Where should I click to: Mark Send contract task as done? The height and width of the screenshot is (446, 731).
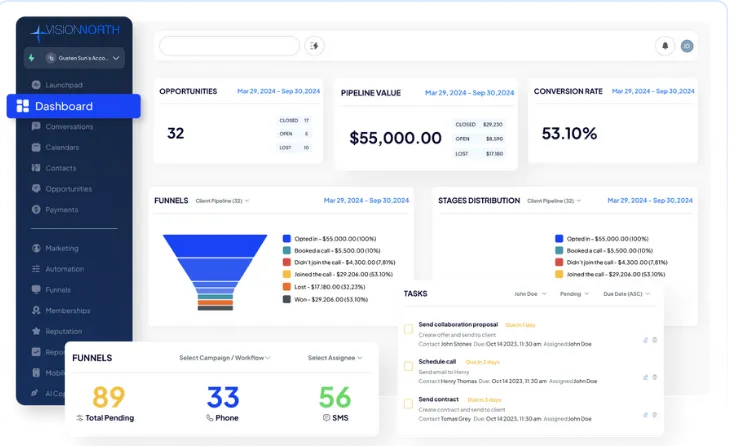[408, 404]
